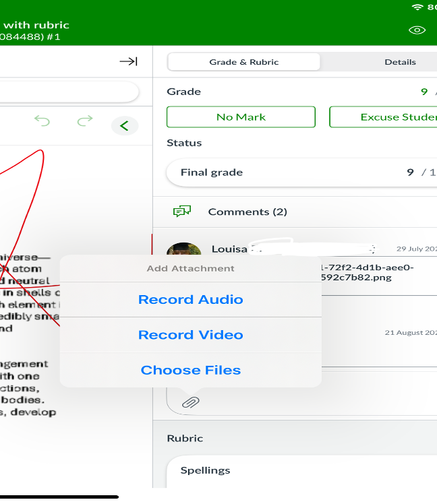The width and height of the screenshot is (437, 504).
Task: Tap the paperclip attachment icon
Action: click(191, 402)
